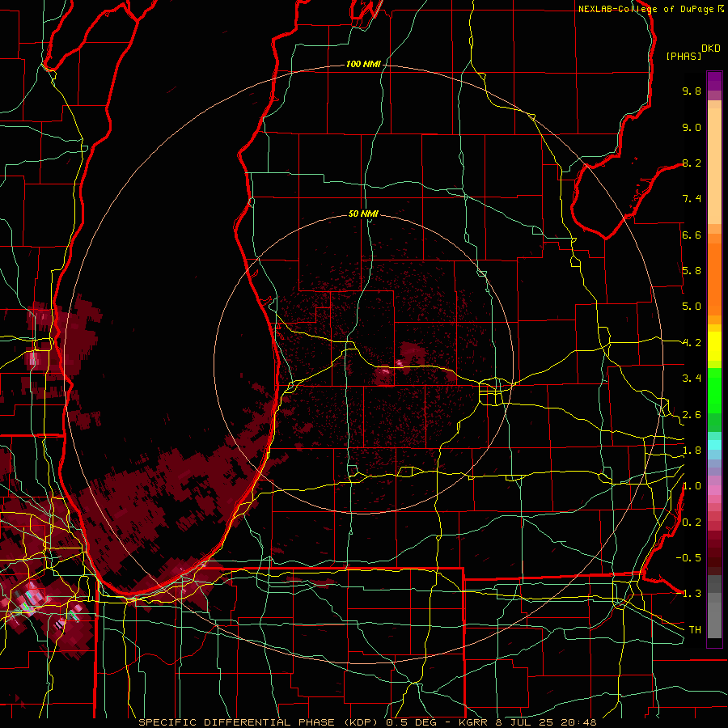Click the 2.6 legend scale value
728x728 pixels.
(x=692, y=415)
